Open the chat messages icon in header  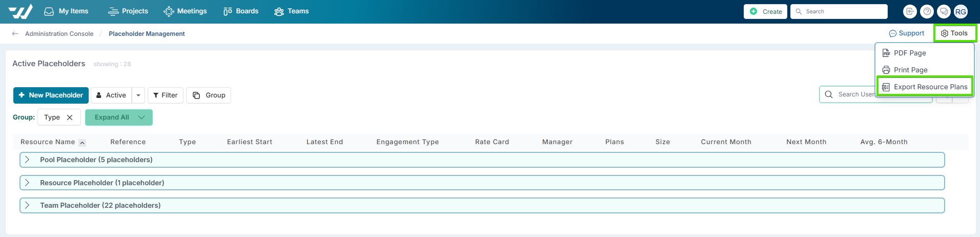(x=944, y=11)
